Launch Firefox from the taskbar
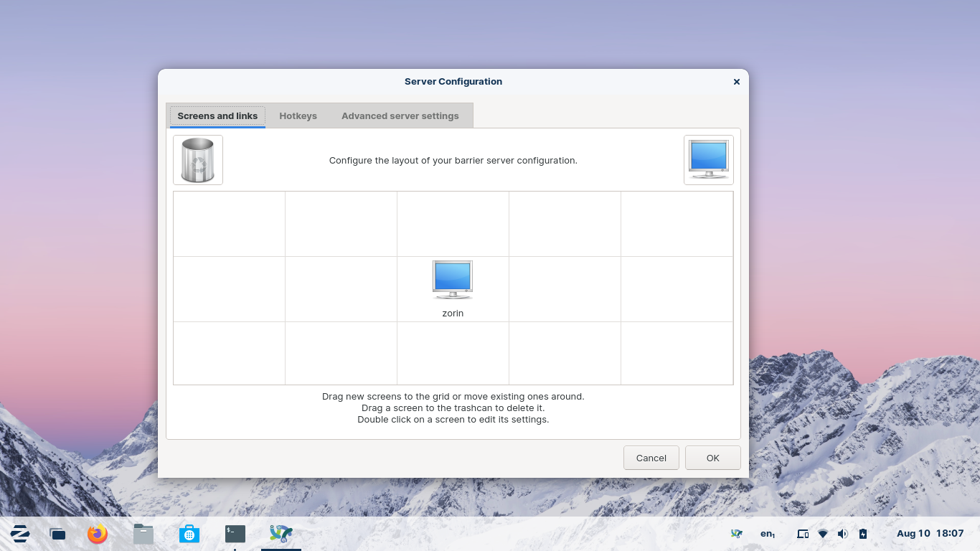Image resolution: width=980 pixels, height=551 pixels. (x=98, y=534)
